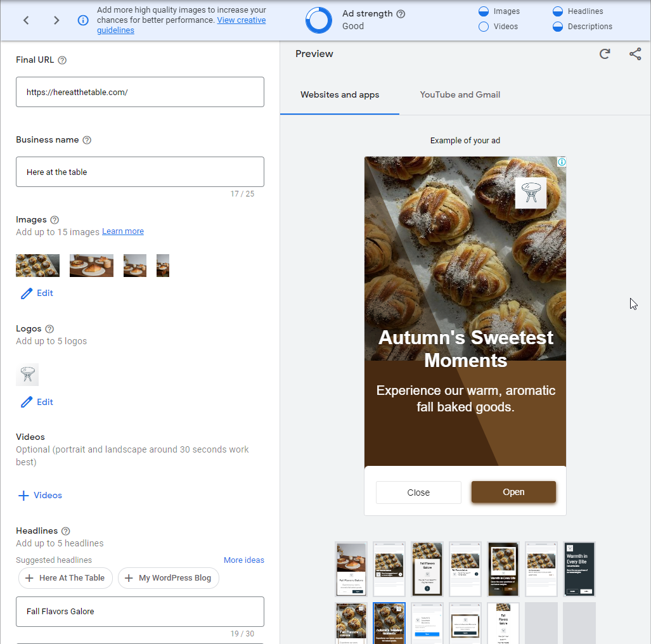This screenshot has height=644, width=651.
Task: Click the Ad strength progress circle
Action: (318, 20)
